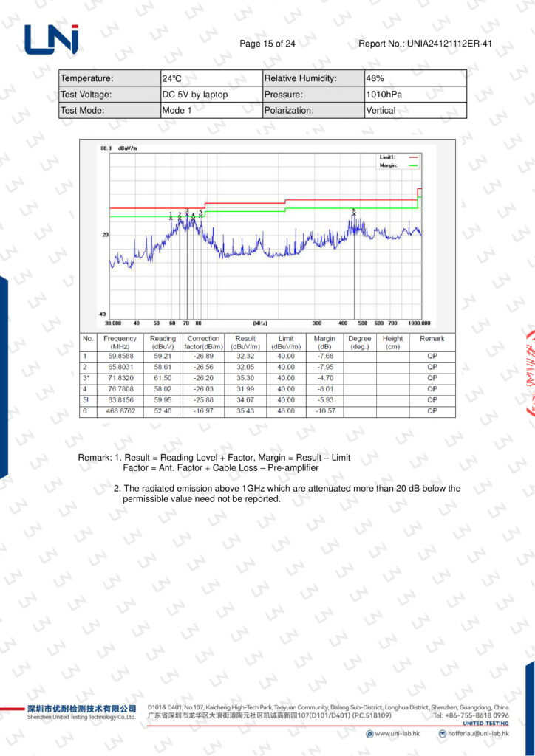Select the 468.8762 frequency cell
The height and width of the screenshot is (756, 535).
pyautogui.click(x=120, y=411)
